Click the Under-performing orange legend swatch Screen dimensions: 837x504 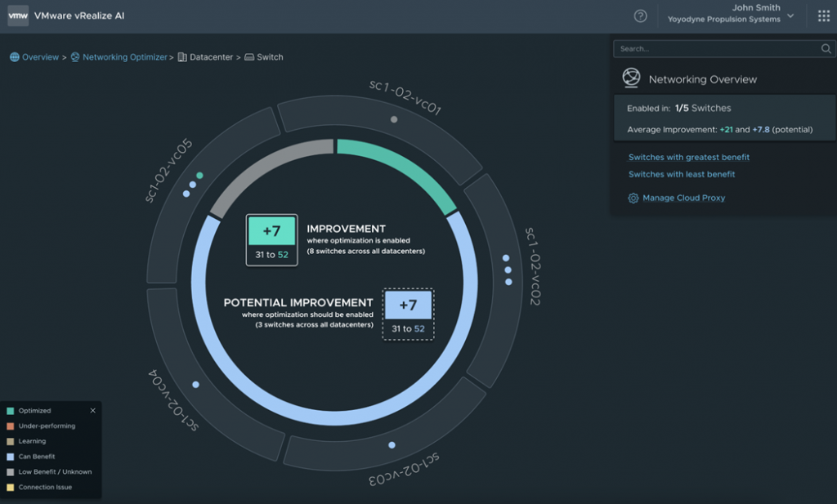click(10, 426)
